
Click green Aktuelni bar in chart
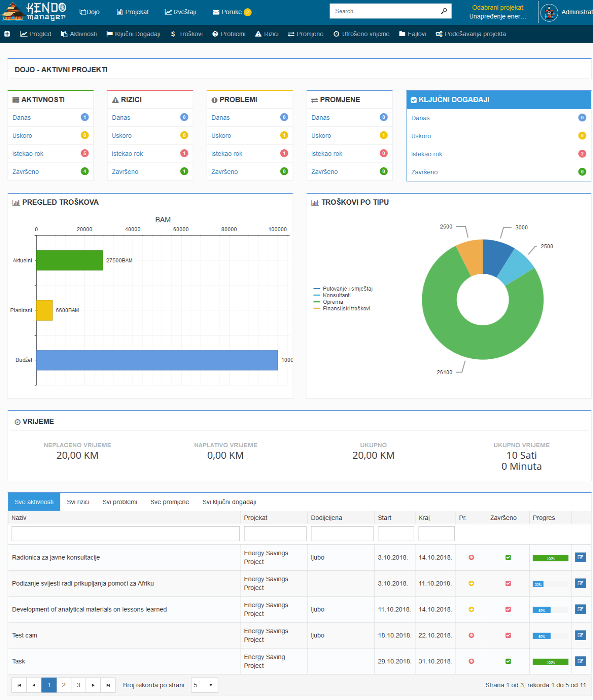(70, 260)
